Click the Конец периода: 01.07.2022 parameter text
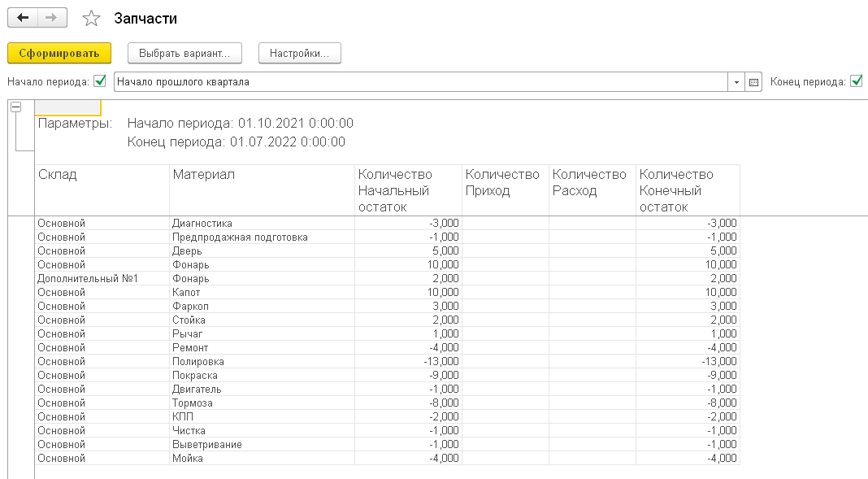 point(237,142)
